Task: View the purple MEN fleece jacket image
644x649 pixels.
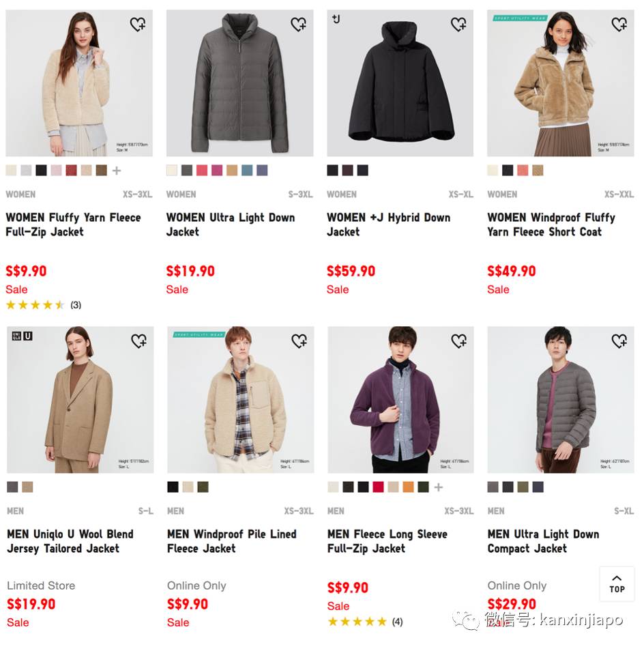Action: [x=400, y=400]
